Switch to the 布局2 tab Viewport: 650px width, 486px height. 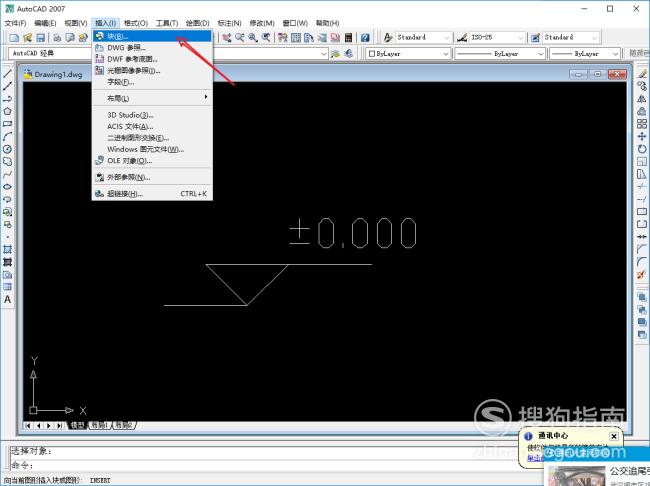point(124,425)
